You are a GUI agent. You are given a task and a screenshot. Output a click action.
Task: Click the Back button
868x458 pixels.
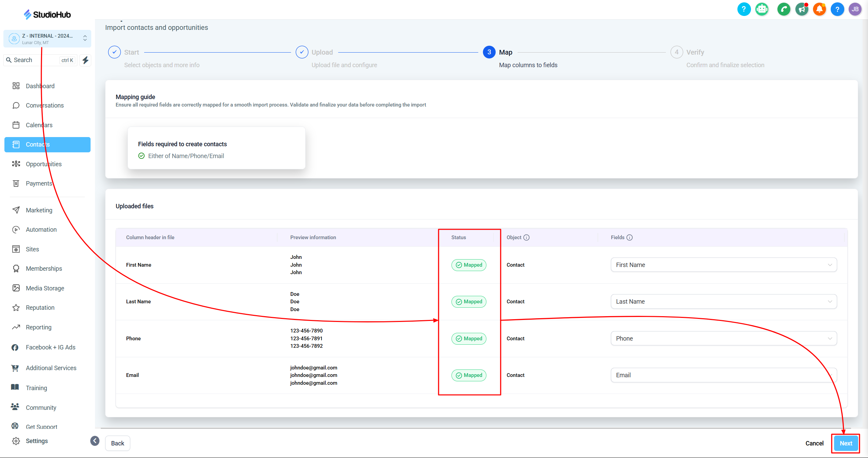117,443
